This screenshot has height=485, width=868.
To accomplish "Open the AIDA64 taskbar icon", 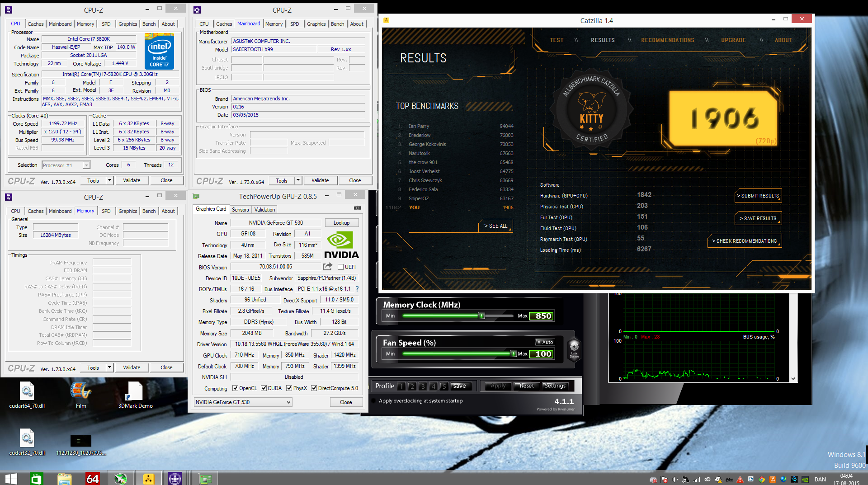I will (x=92, y=478).
